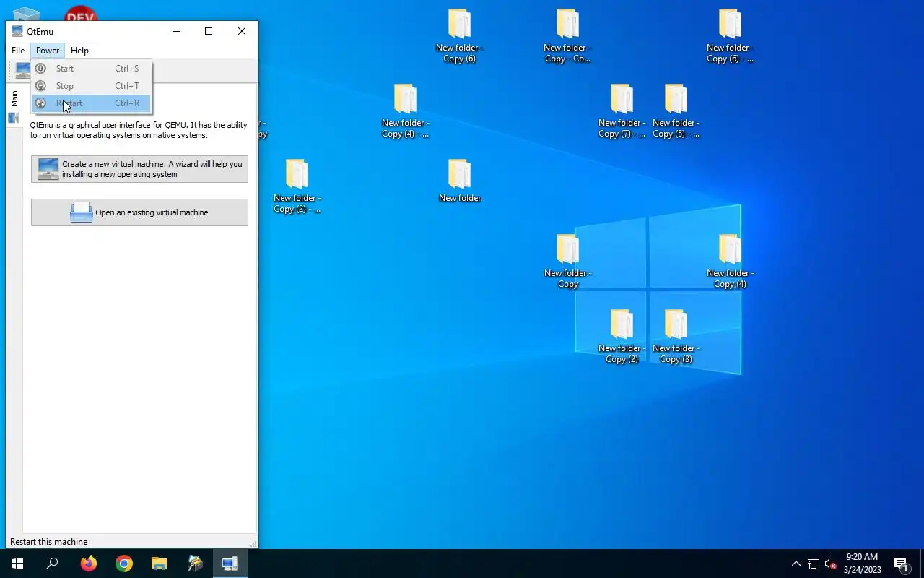The width and height of the screenshot is (924, 578).
Task: Click 'Restart this machine' status bar text
Action: click(x=49, y=542)
